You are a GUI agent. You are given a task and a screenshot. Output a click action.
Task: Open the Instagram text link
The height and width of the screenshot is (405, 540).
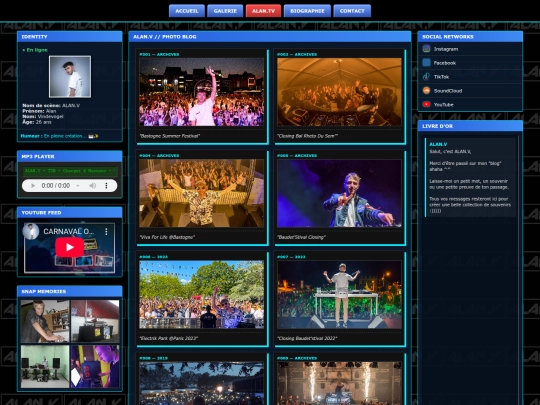[x=446, y=49]
